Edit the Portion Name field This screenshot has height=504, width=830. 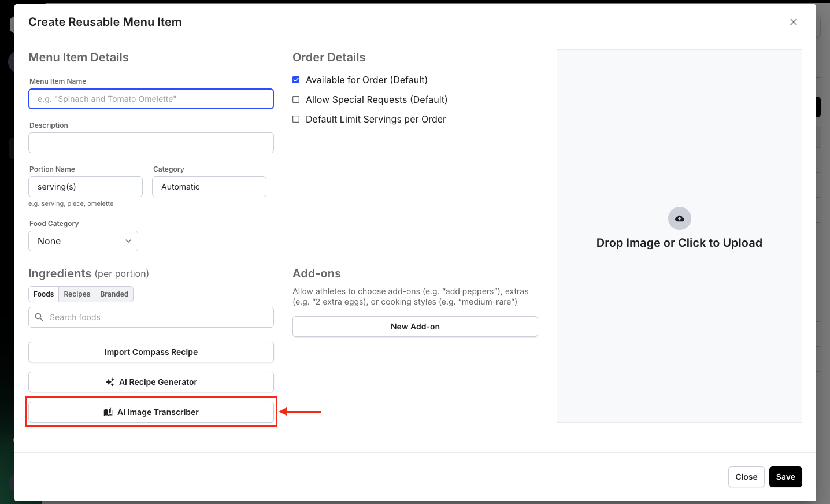tap(86, 187)
